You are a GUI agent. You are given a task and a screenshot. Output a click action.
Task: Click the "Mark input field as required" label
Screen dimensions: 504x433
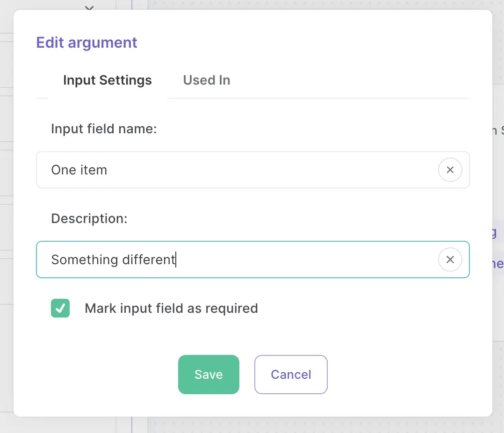click(171, 309)
